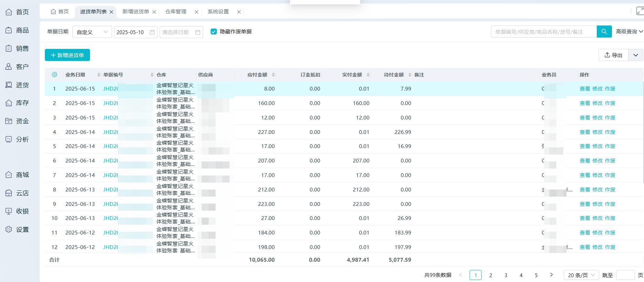Click the search magnifier button
This screenshot has height=282, width=644.
tap(604, 32)
